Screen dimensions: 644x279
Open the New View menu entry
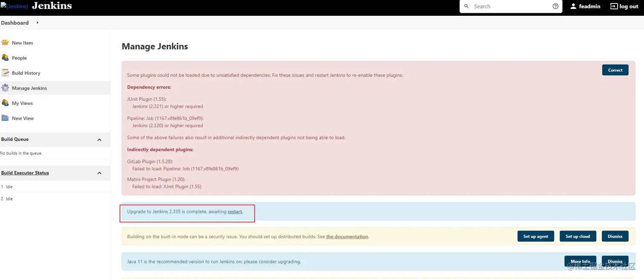pos(23,118)
